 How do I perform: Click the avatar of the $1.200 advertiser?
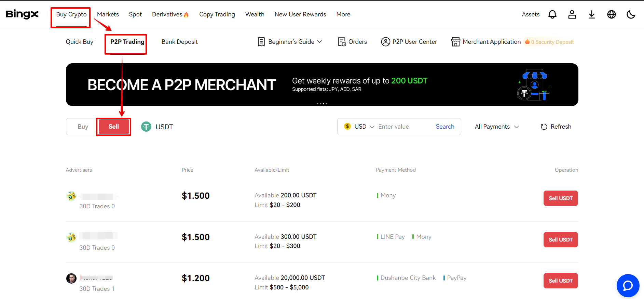[71, 278]
